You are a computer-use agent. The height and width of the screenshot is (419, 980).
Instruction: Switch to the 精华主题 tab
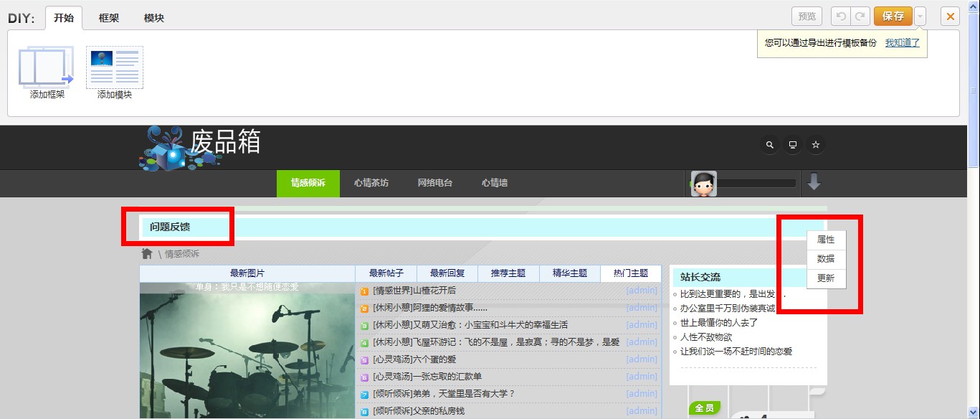coord(570,273)
